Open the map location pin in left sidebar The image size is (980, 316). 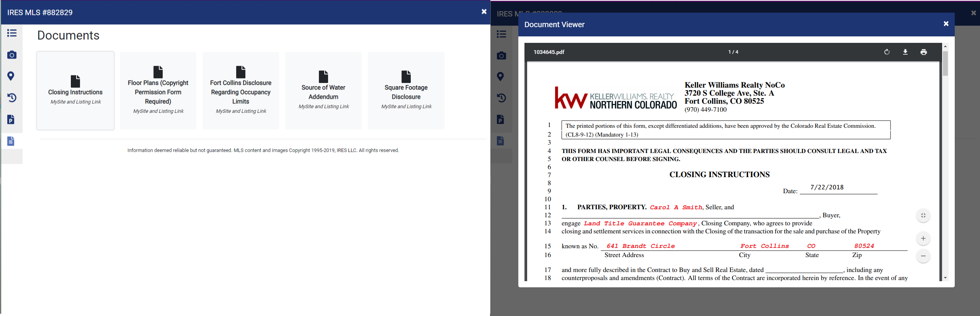pos(11,76)
